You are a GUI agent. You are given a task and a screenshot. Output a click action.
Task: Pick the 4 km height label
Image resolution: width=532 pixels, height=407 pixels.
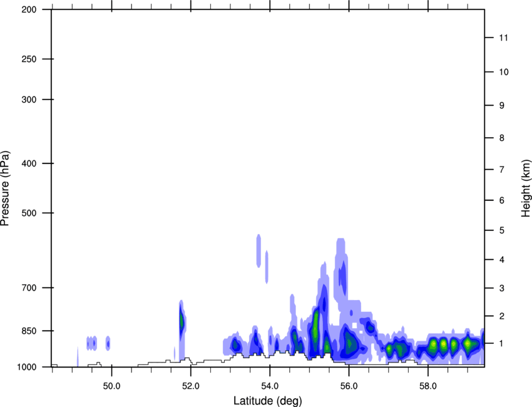pos(502,260)
